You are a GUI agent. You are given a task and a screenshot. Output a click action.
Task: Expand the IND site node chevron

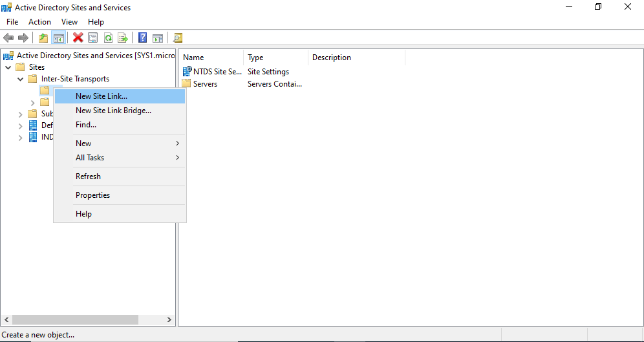click(x=21, y=138)
